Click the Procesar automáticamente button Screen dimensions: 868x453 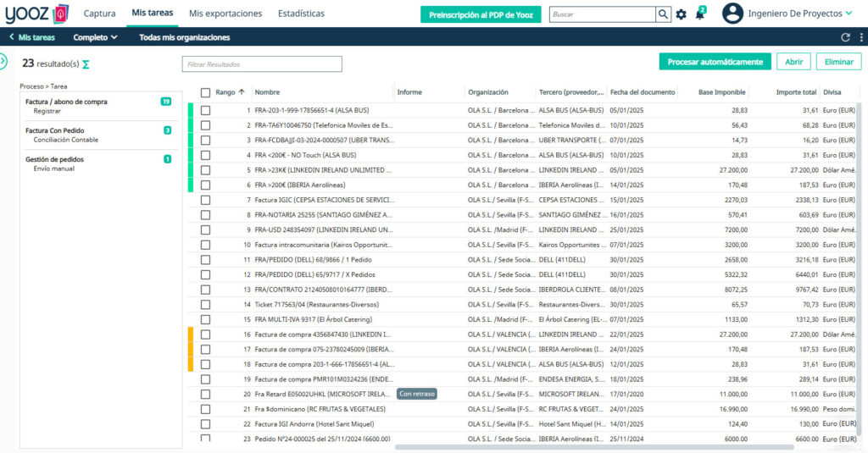[715, 62]
